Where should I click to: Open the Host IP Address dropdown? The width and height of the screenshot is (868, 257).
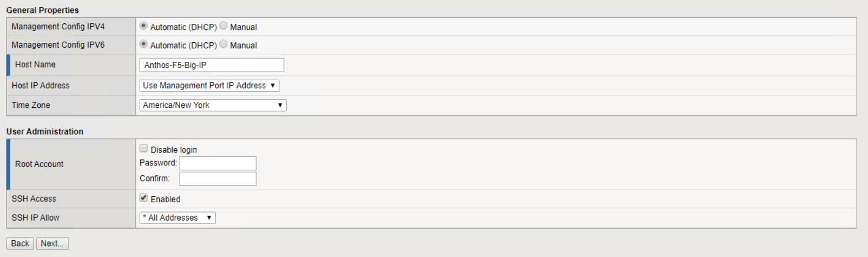pos(209,86)
